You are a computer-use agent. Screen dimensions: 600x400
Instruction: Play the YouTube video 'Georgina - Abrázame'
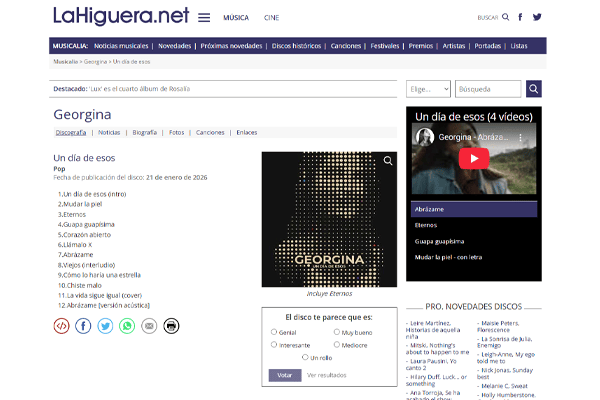pos(474,157)
